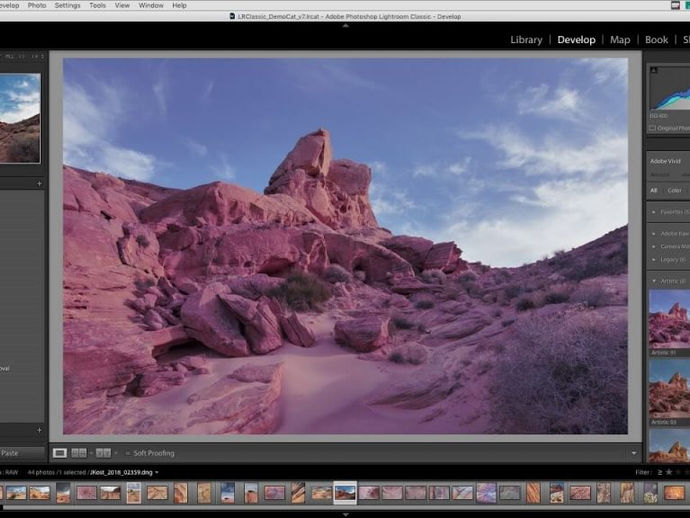Select the All profile filter
The width and height of the screenshot is (690, 518).
coord(654,191)
